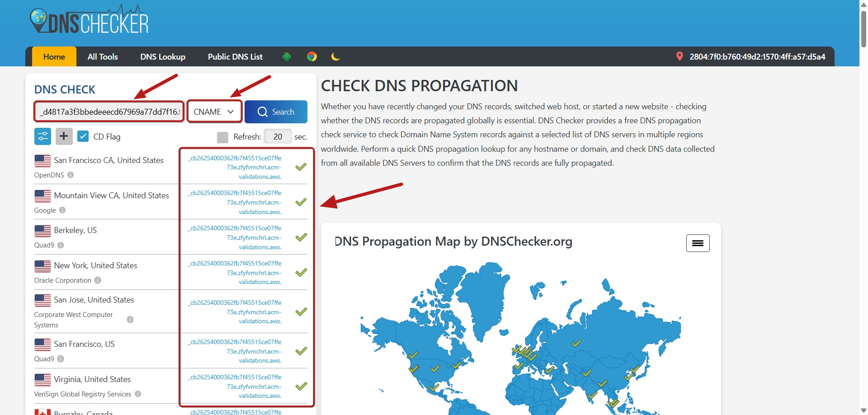This screenshot has width=868, height=415.
Task: Click info icon next to OpenDNS
Action: [71, 175]
